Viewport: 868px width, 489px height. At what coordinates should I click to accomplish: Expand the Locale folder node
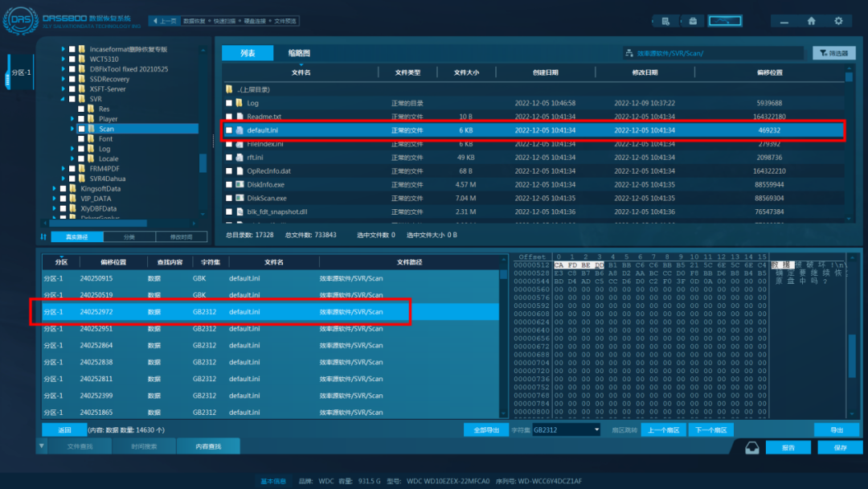click(x=72, y=159)
